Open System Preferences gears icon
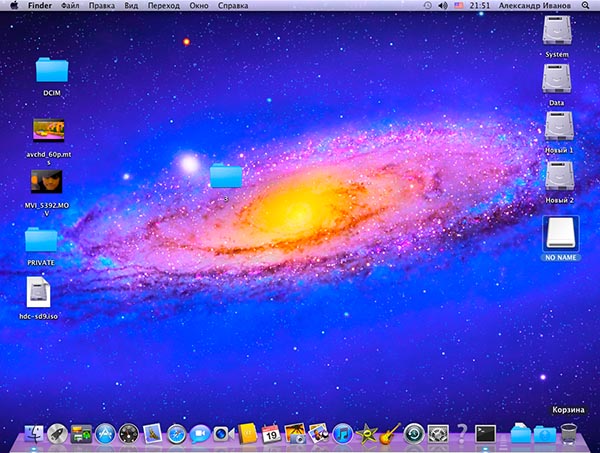Viewport: 600px width, 453px height. click(438, 434)
